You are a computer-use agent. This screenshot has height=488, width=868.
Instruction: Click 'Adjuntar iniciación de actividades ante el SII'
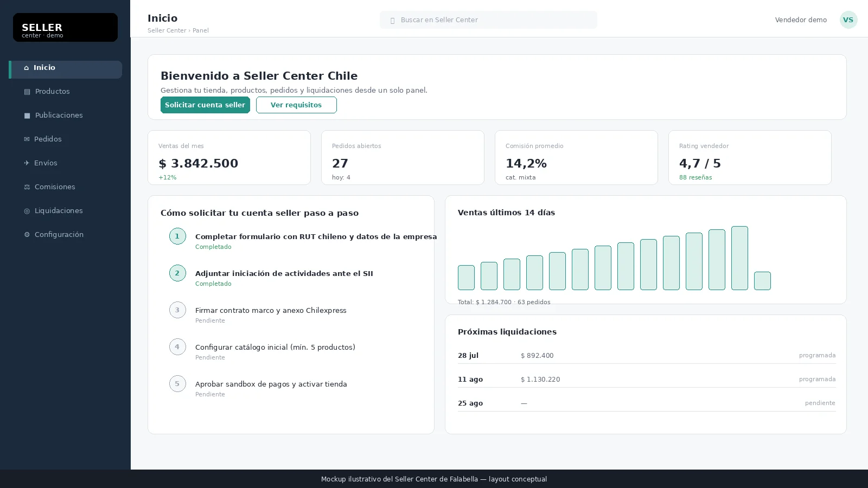(x=284, y=274)
